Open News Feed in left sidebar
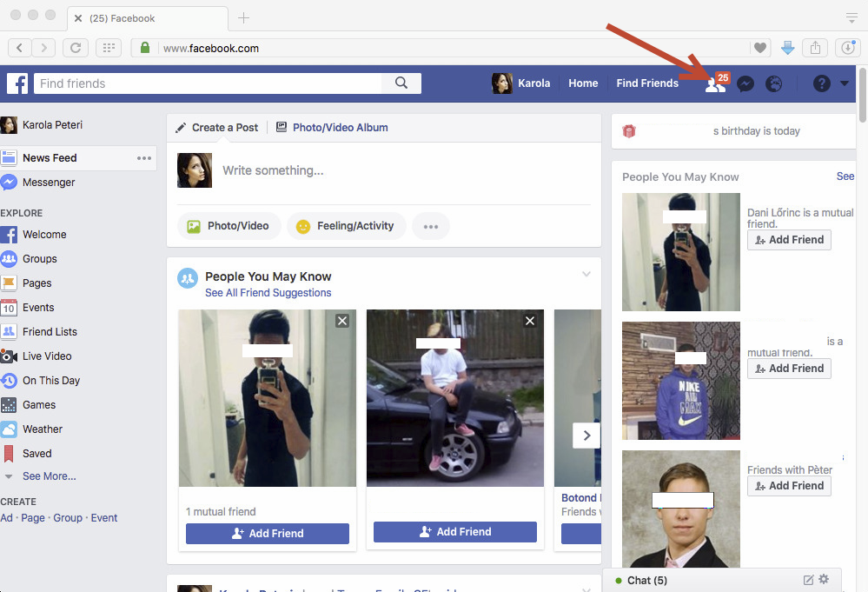 click(78, 158)
